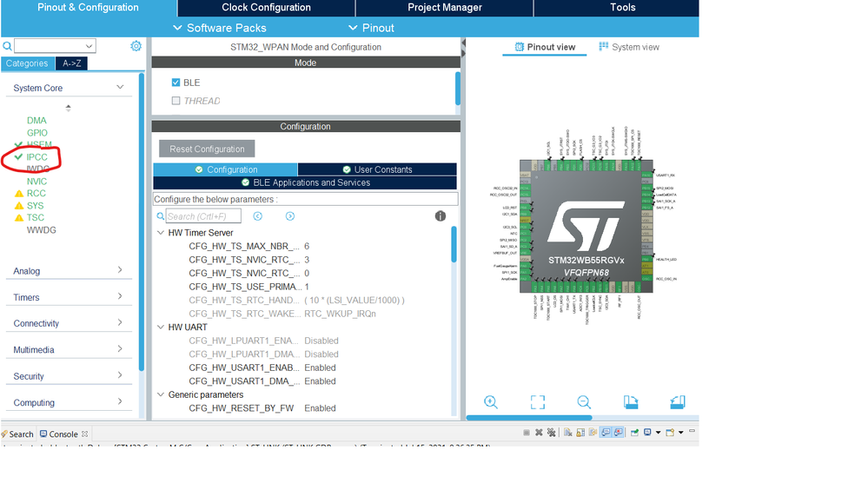Open GPIO configuration
Image resolution: width=868 pixels, height=490 pixels.
37,132
